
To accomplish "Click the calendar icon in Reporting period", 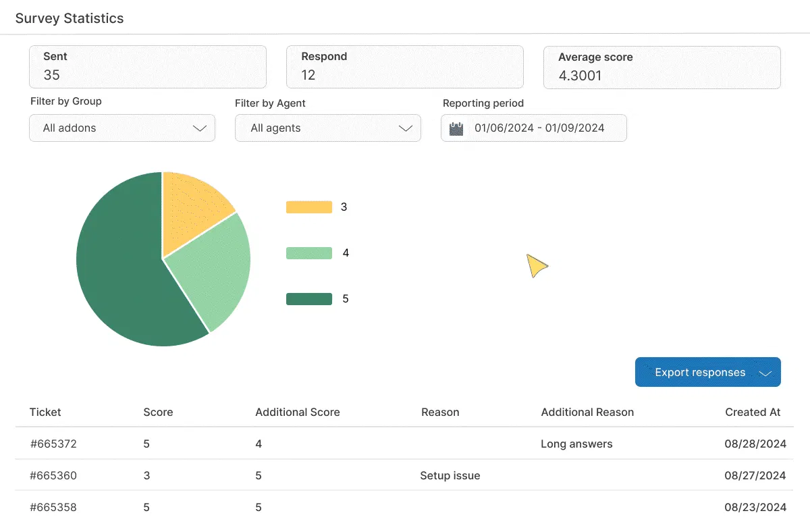I will click(x=456, y=128).
